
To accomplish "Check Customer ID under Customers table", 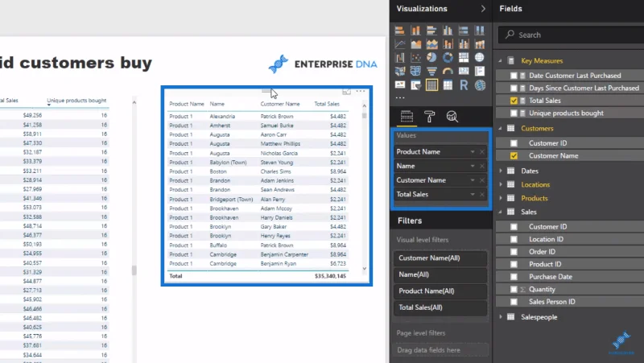I will 514,143.
